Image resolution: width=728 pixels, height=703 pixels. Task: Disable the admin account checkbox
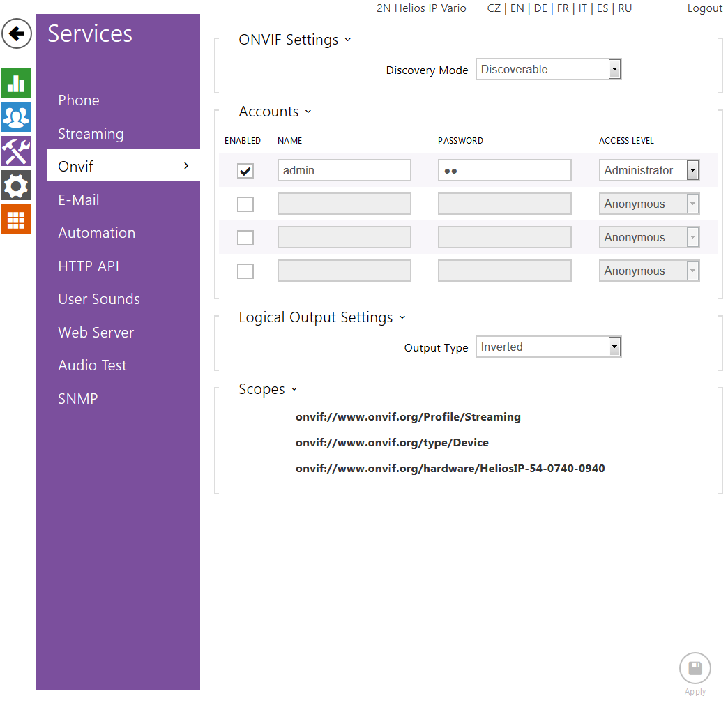click(x=245, y=171)
